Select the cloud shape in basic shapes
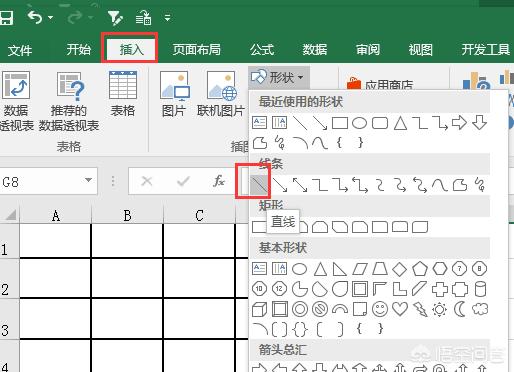514x372 pixels. [x=480, y=309]
